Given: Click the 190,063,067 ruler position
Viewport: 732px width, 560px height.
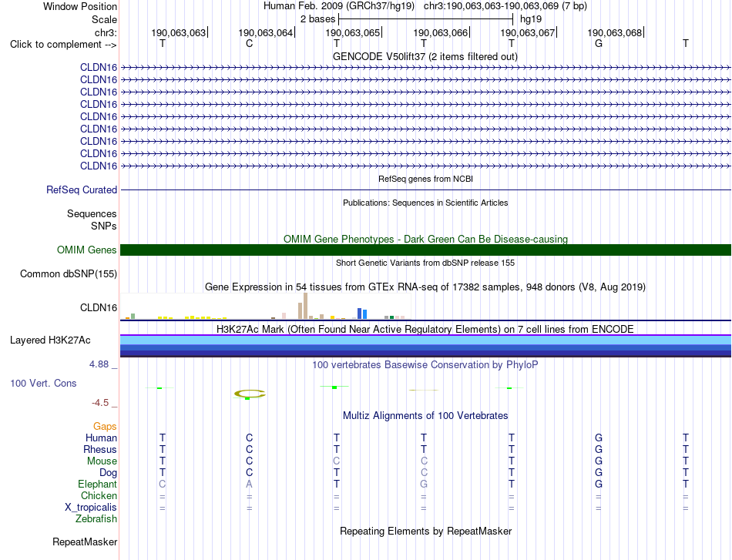Looking at the screenshot, I should click(528, 32).
